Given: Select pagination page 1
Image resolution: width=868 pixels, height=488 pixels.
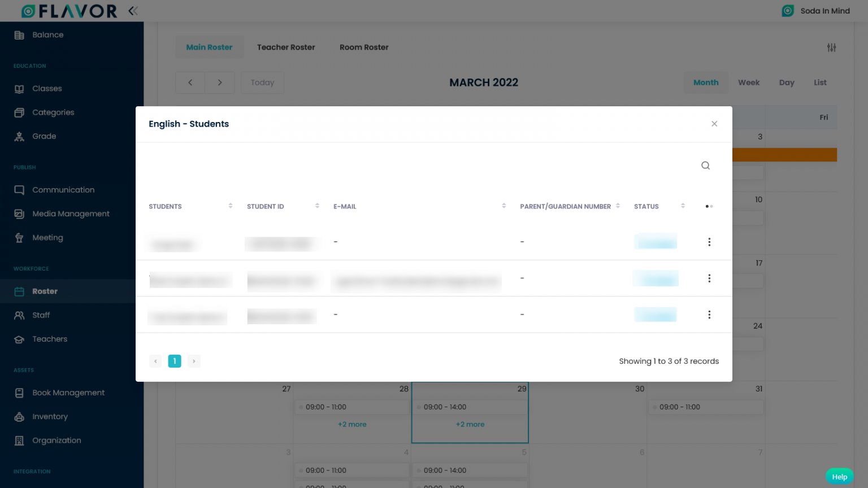Looking at the screenshot, I should point(175,361).
